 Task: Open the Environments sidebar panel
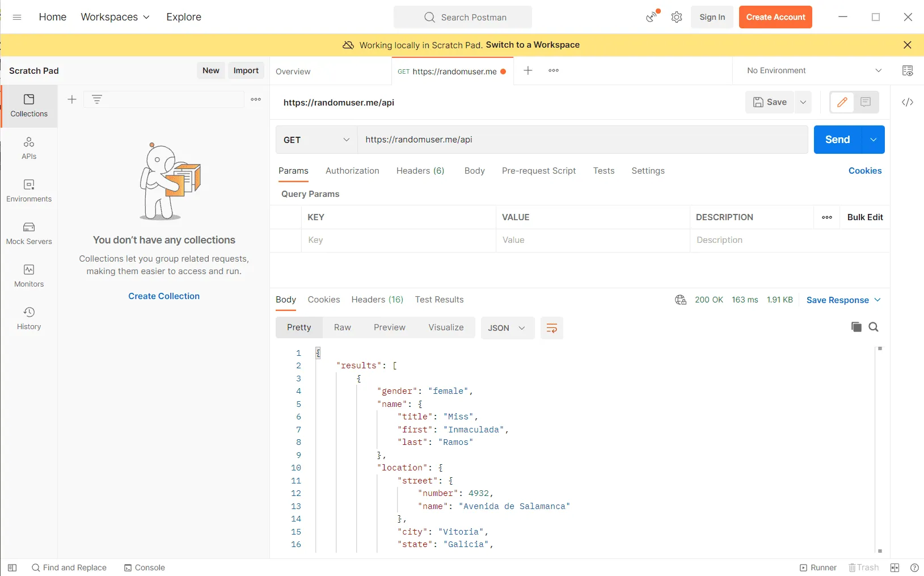29,191
